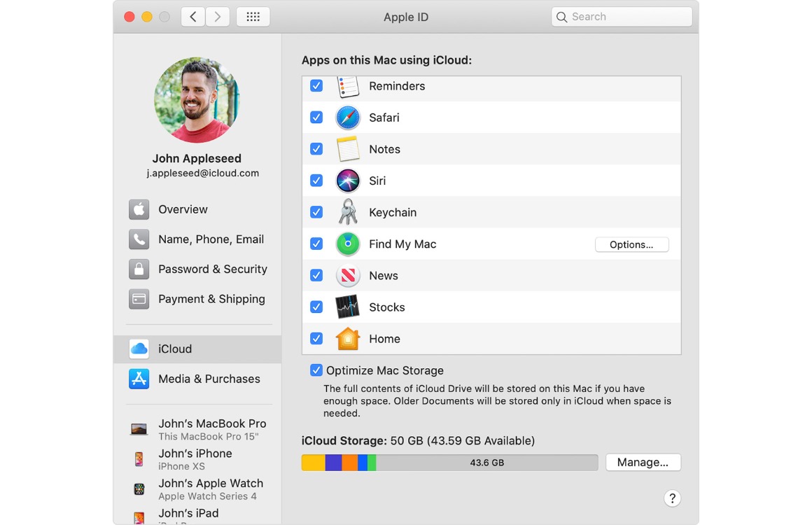The width and height of the screenshot is (812, 525).
Task: Click the Keychain keys icon
Action: [348, 212]
